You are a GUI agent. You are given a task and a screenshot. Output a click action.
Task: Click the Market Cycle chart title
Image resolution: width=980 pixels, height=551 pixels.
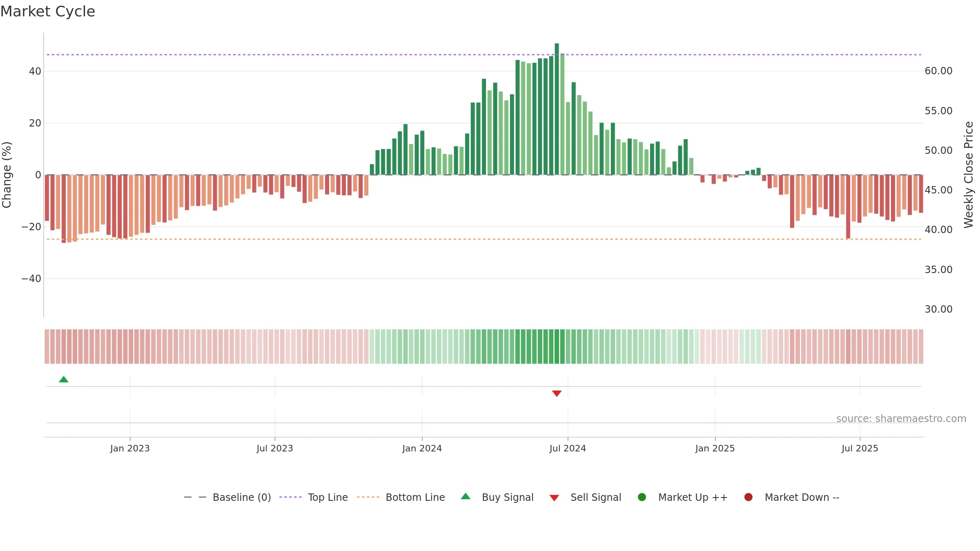point(48,11)
